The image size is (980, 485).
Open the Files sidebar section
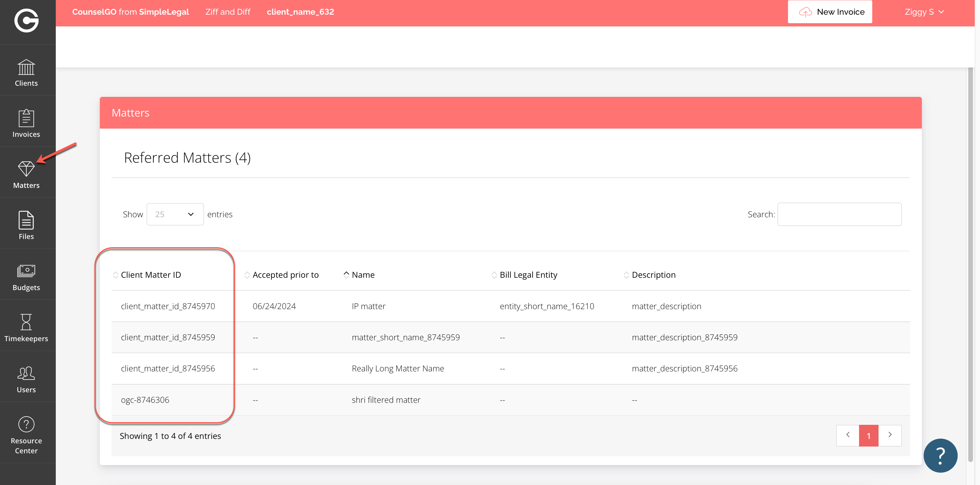click(x=26, y=225)
